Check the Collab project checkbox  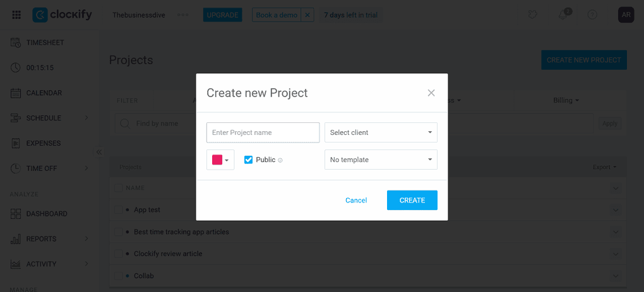tap(118, 276)
